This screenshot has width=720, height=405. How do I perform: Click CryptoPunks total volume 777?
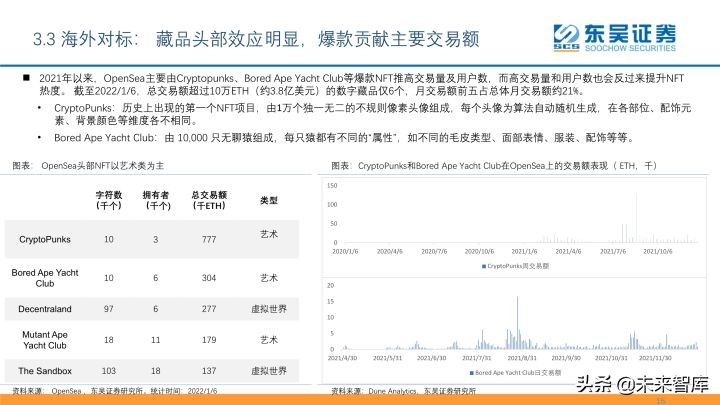(209, 239)
